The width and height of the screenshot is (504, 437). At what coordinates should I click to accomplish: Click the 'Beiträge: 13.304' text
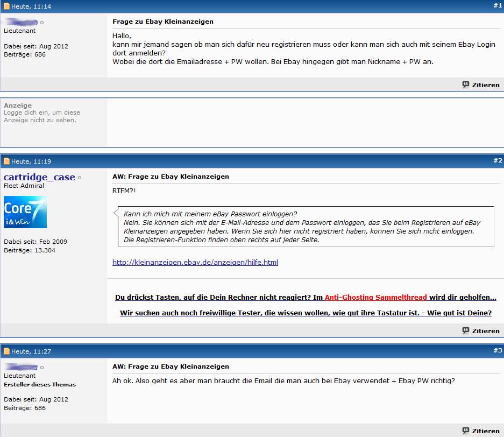point(30,250)
